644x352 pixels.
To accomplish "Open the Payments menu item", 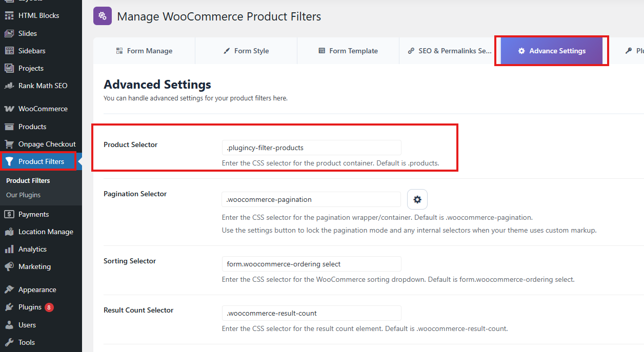I will pyautogui.click(x=41, y=214).
